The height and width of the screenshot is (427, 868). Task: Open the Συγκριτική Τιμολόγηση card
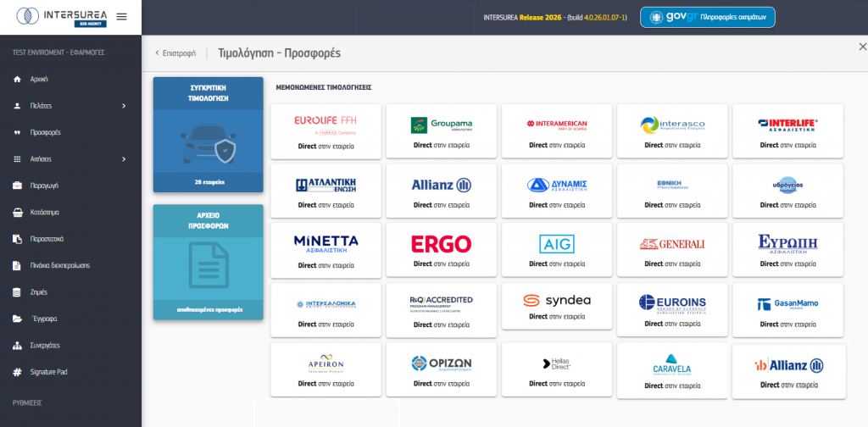208,135
